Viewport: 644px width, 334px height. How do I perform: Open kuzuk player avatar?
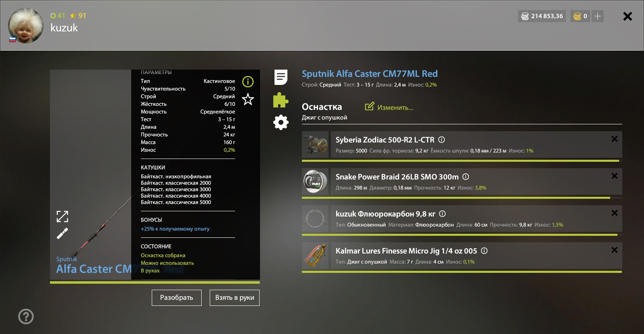[x=26, y=26]
